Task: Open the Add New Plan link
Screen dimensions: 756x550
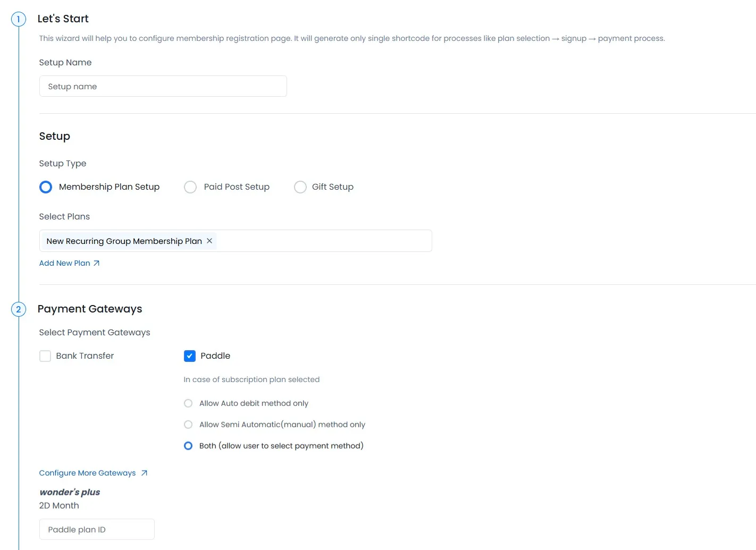Action: (x=64, y=263)
